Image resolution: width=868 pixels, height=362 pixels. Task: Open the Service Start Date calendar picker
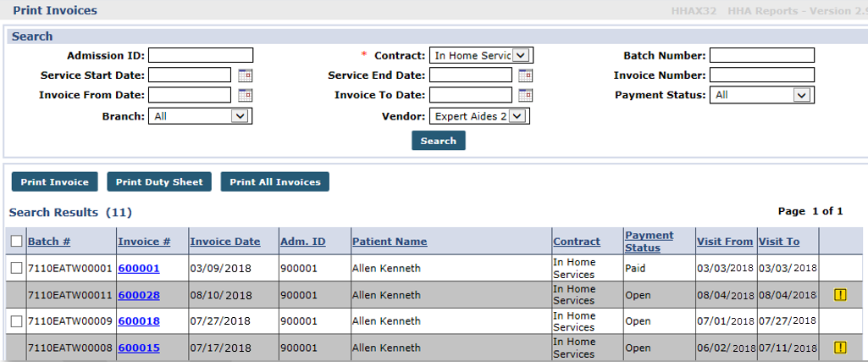[x=245, y=75]
